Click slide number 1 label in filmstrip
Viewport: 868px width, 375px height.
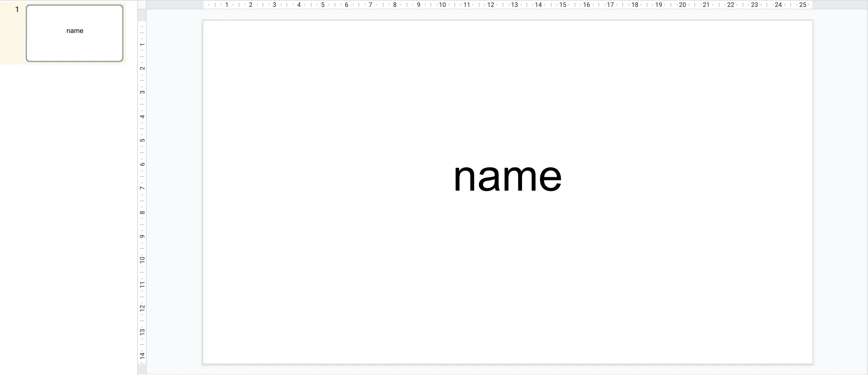(x=17, y=9)
